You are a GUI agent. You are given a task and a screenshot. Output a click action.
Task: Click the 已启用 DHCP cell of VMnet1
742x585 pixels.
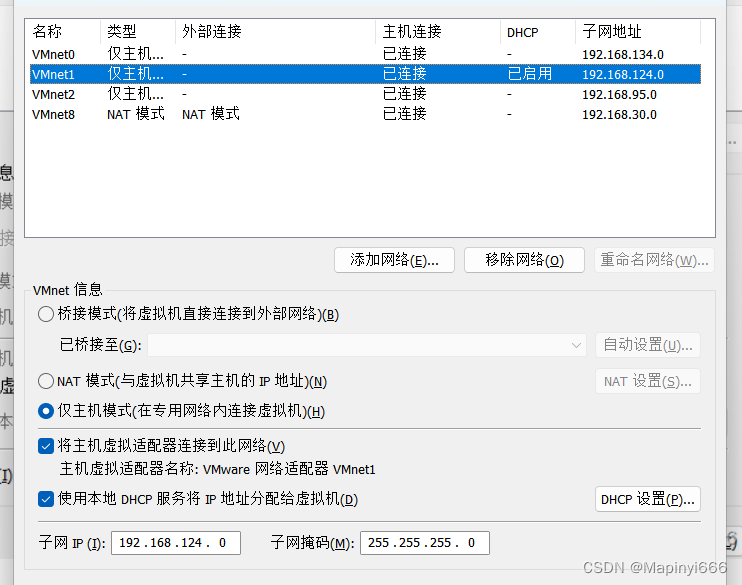[530, 74]
